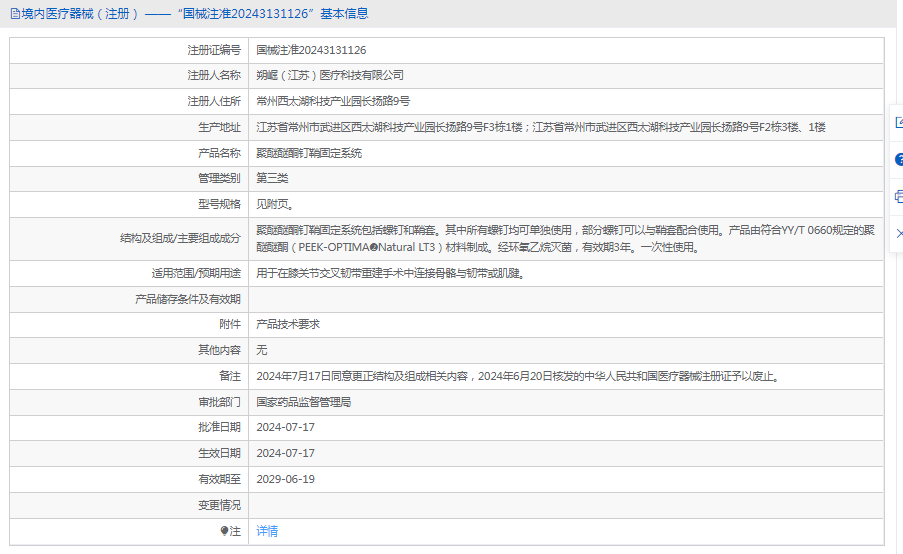Screen dimensions: 903x554
Task: Click the 变更情况 label
Action: click(219, 505)
